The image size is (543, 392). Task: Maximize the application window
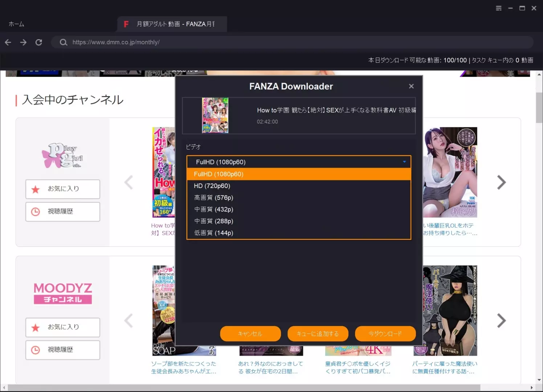[522, 8]
